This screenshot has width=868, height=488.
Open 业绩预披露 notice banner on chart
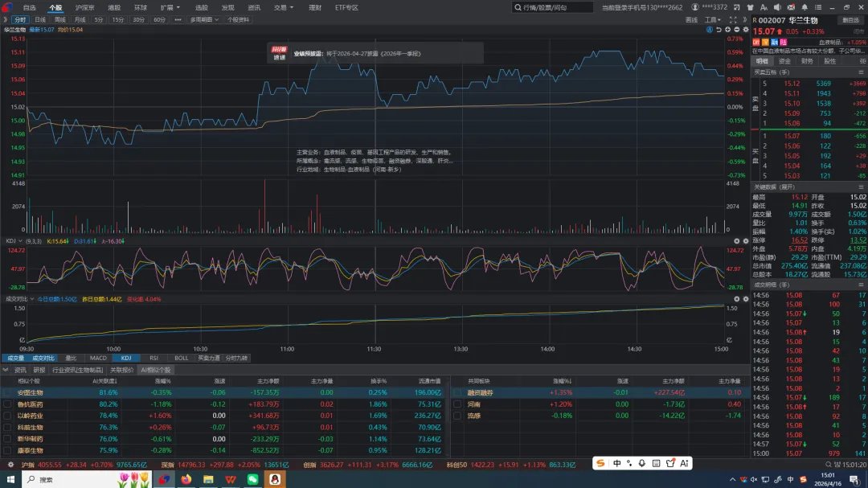click(375, 53)
